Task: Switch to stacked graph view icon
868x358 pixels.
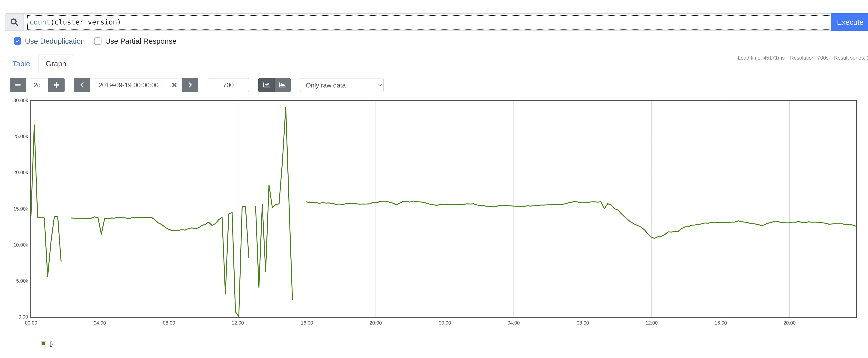Action: 283,85
